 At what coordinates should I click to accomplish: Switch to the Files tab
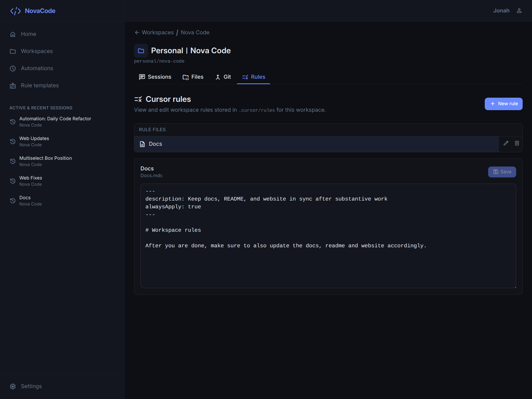[193, 77]
